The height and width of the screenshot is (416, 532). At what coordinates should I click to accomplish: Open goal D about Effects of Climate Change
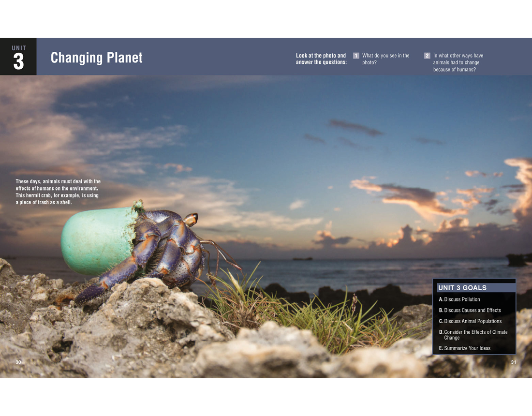pyautogui.click(x=475, y=335)
